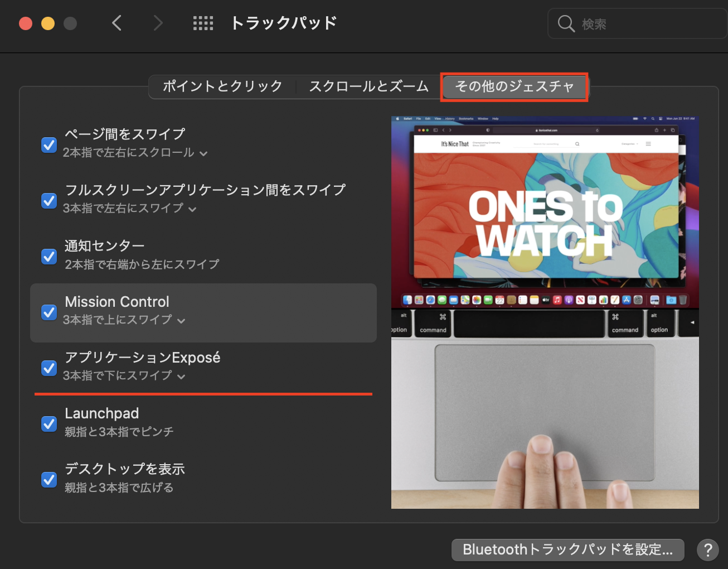The image size is (728, 569).
Task: Click the red close window button
Action: (x=26, y=23)
